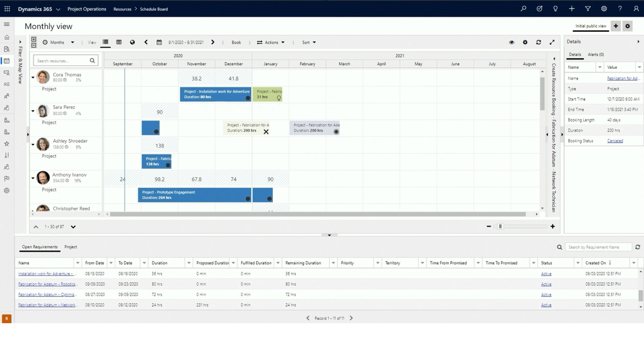Toggle the eye visibility icon on the board toolbar
Image resolution: width=644 pixels, height=362 pixels.
click(x=511, y=42)
